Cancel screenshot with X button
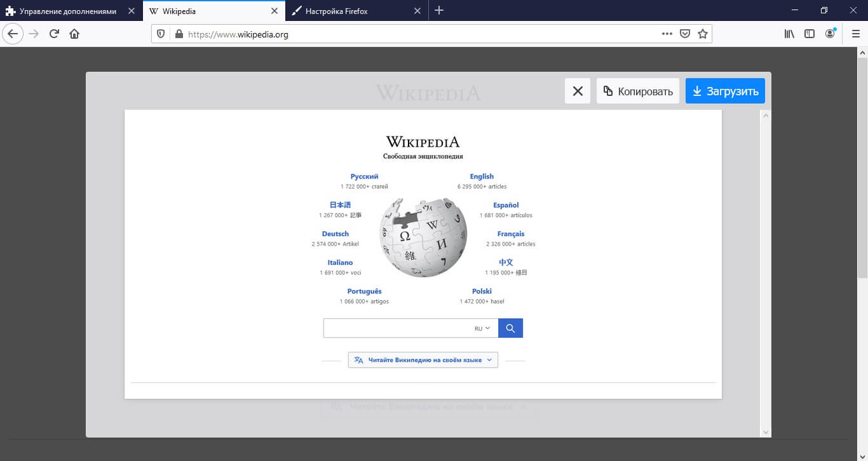The image size is (868, 461). click(578, 91)
